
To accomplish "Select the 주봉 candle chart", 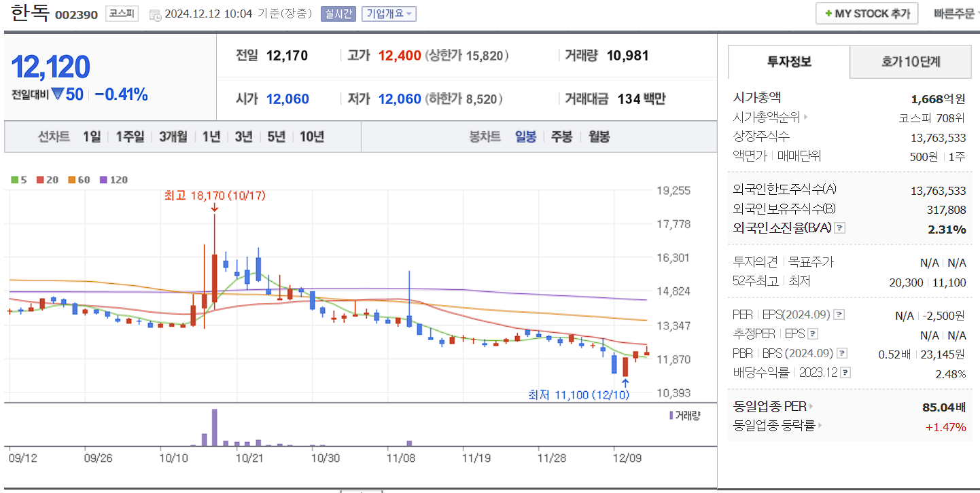I will 561,136.
